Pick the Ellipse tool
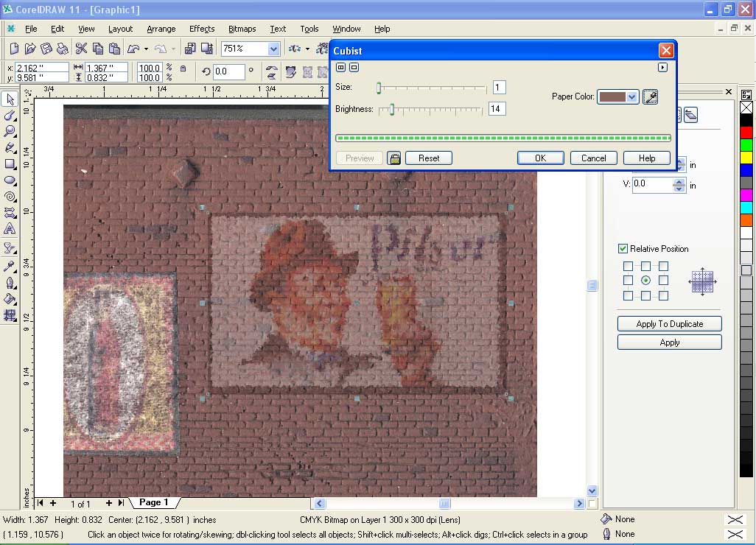The image size is (756, 545). pos(10,180)
